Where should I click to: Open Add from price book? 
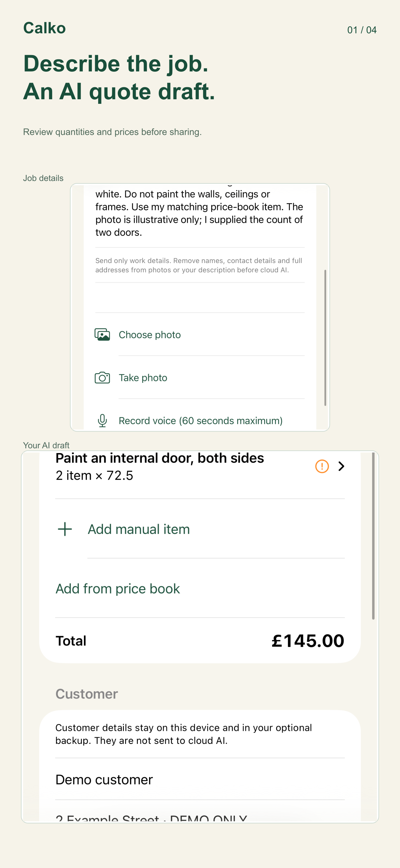point(200,589)
